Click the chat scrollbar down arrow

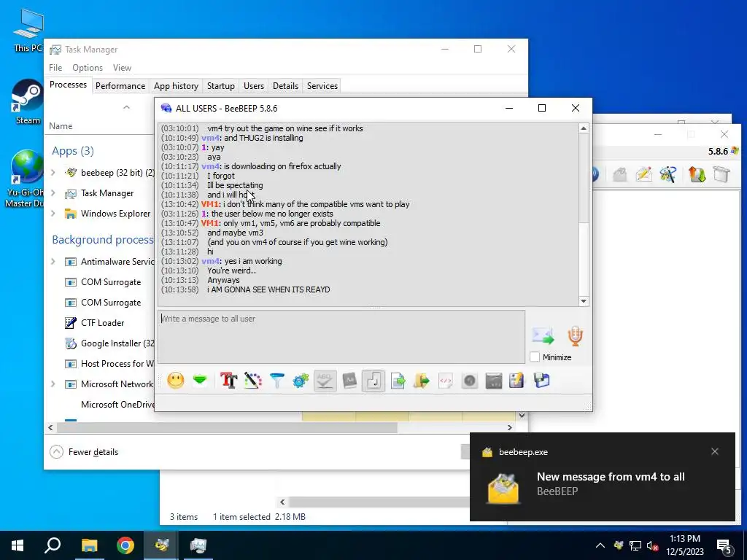click(584, 301)
